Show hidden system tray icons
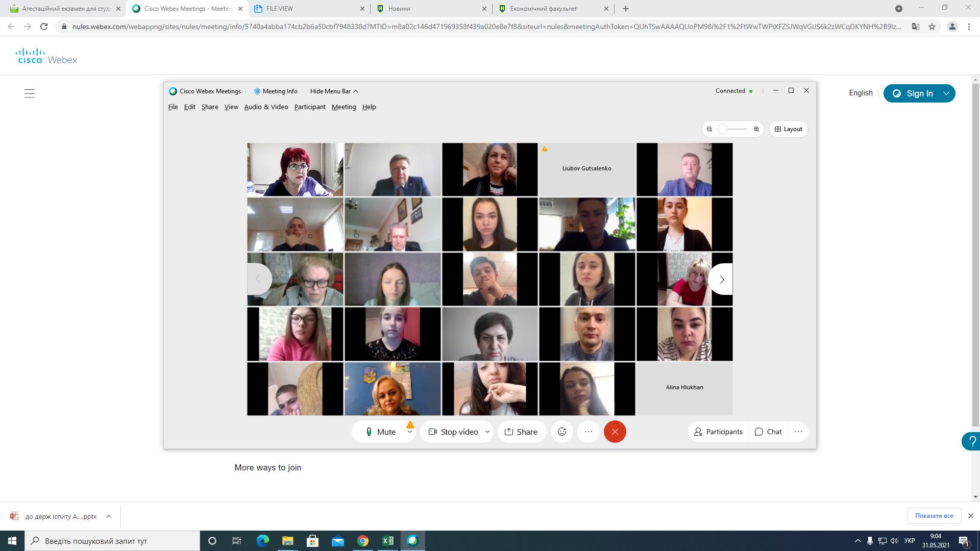The height and width of the screenshot is (551, 980). (x=857, y=541)
